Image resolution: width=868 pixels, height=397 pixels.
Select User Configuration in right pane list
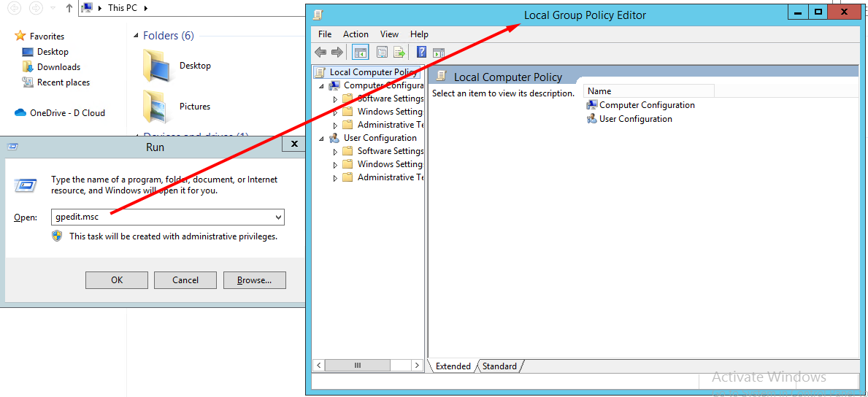point(635,119)
